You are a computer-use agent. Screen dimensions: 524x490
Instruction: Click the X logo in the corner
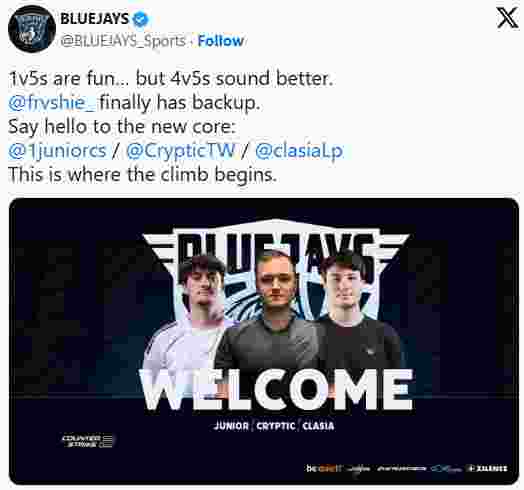click(x=507, y=18)
